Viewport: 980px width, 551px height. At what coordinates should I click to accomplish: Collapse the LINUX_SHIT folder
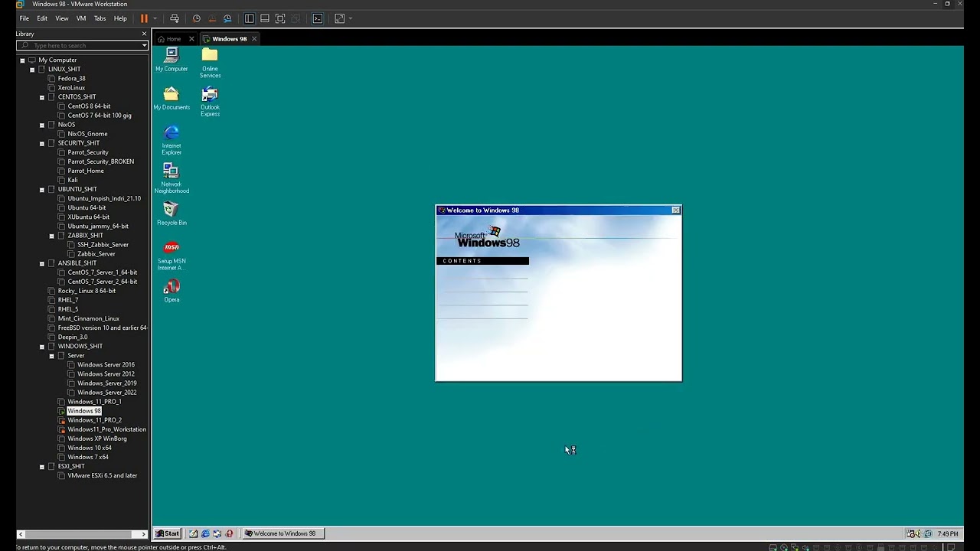click(x=32, y=69)
